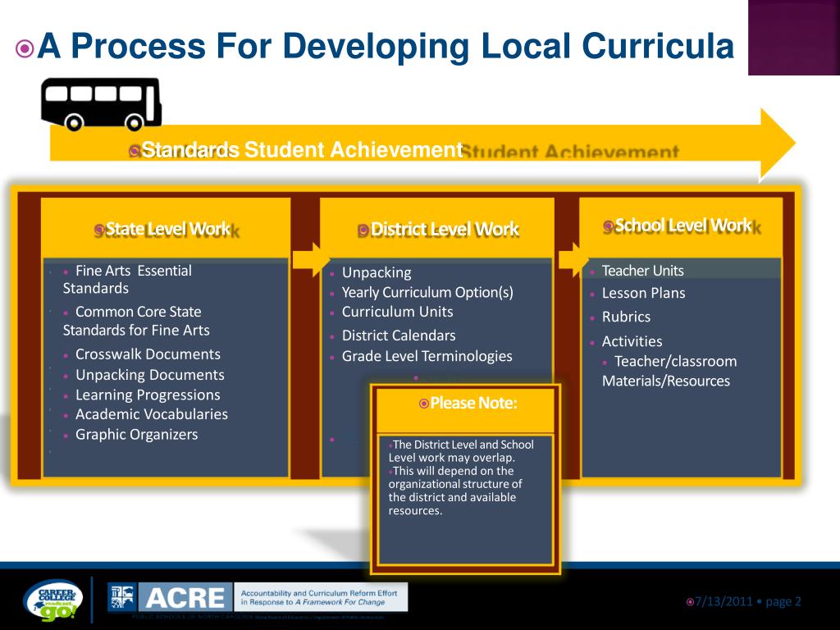Click the building graphic beside ACRE logo
The width and height of the screenshot is (840, 630).
click(x=123, y=598)
